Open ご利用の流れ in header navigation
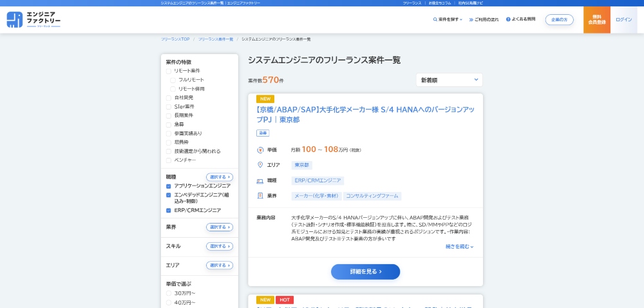644x308 pixels. [x=484, y=19]
